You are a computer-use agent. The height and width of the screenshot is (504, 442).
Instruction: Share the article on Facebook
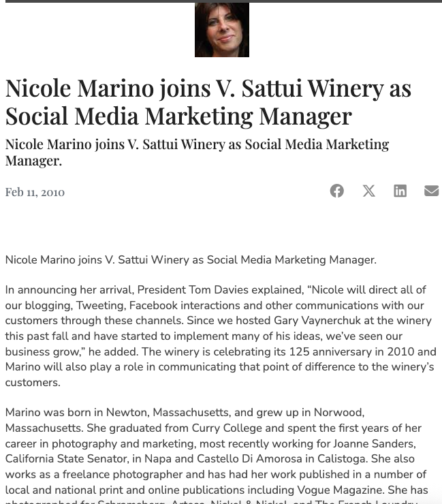click(x=336, y=191)
